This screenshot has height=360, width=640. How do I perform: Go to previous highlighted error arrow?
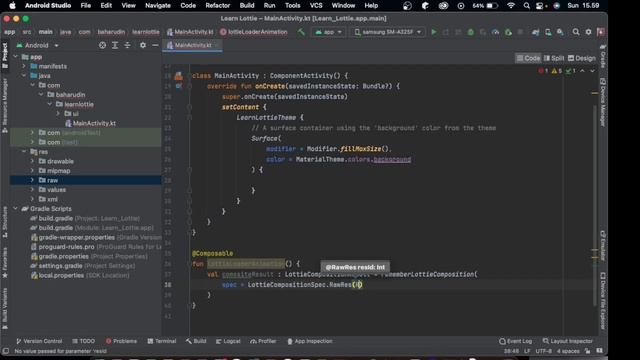[582, 71]
